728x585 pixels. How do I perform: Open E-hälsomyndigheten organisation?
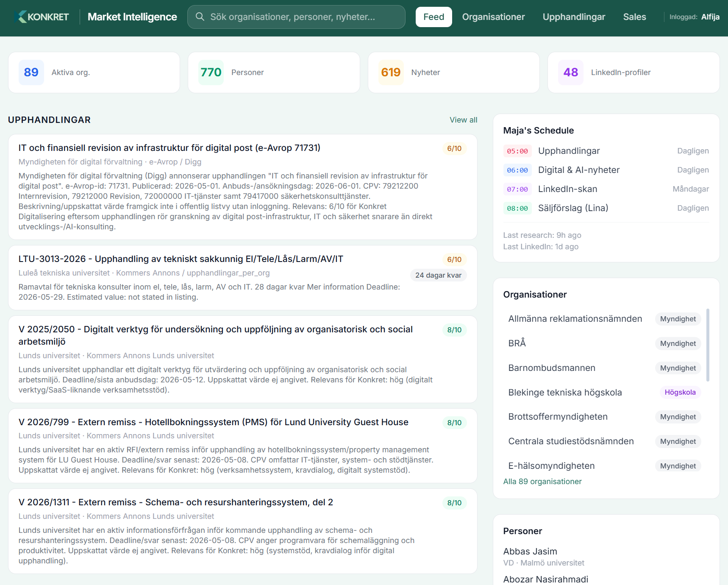[x=551, y=466]
